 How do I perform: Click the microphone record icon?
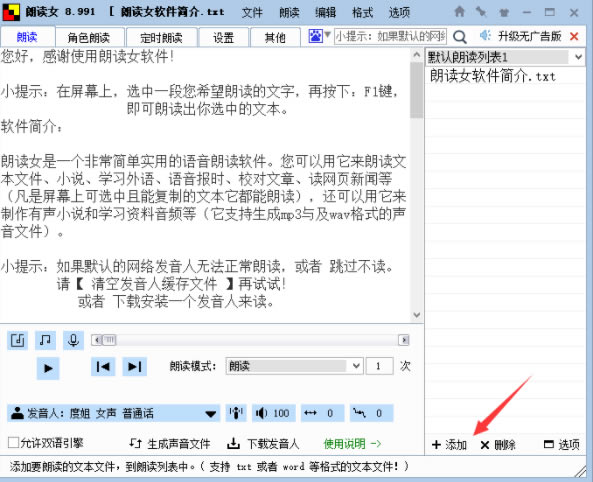click(73, 340)
